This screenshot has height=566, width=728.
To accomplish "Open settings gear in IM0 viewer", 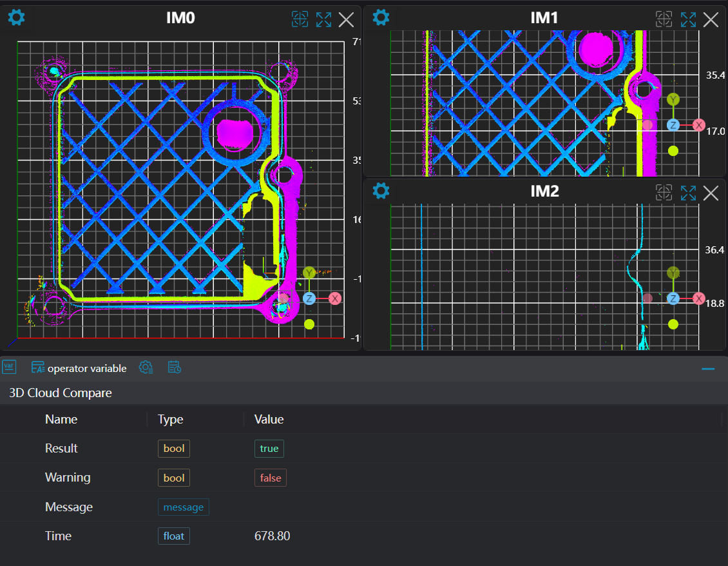I will point(16,17).
